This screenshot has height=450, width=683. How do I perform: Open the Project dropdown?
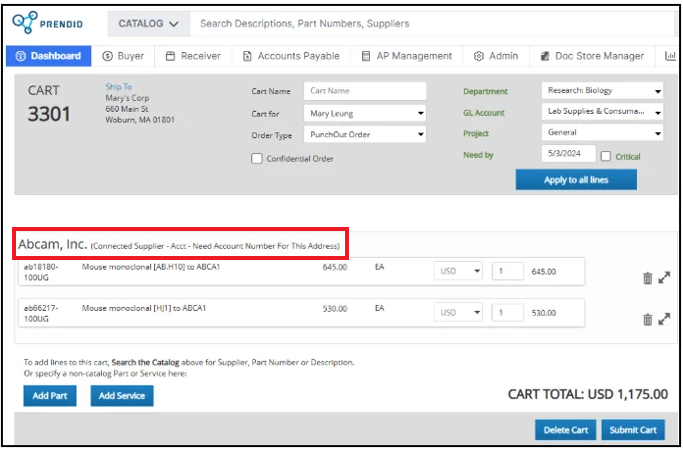click(x=602, y=132)
